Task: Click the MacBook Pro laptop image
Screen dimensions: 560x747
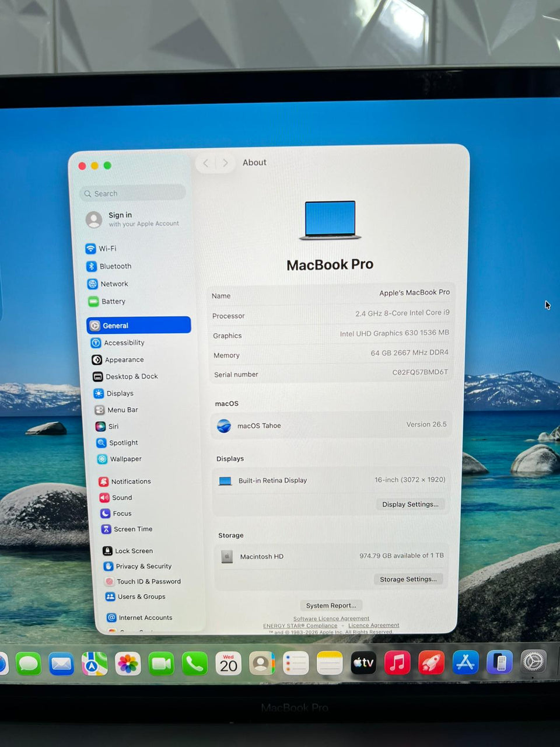Action: pyautogui.click(x=330, y=220)
